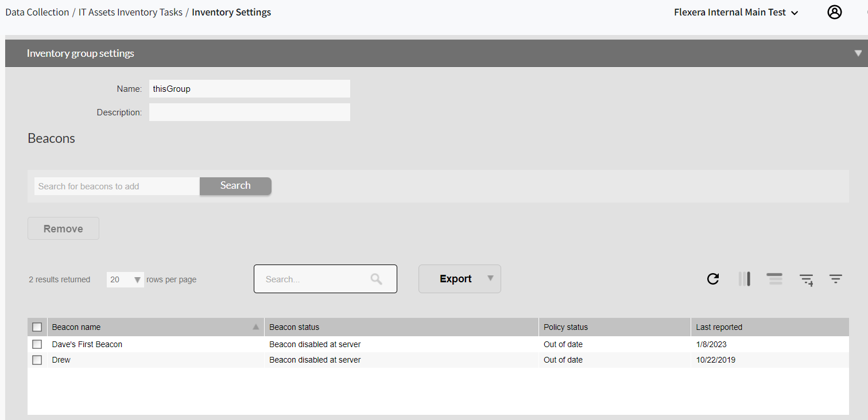Collapse the Inventory group settings panel
The image size is (868, 420).
click(x=858, y=53)
